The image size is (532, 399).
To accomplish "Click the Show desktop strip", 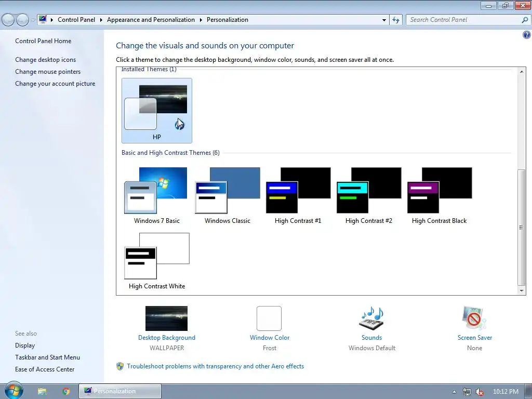I will tap(528, 392).
